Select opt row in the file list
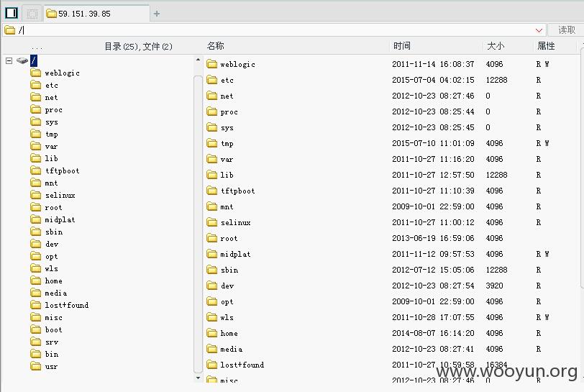This screenshot has width=584, height=392. click(x=391, y=302)
